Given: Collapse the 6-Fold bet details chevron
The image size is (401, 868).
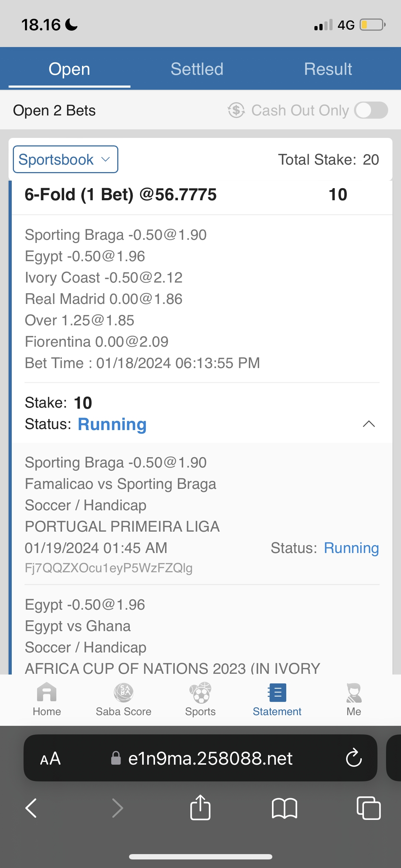Looking at the screenshot, I should pos(369,424).
